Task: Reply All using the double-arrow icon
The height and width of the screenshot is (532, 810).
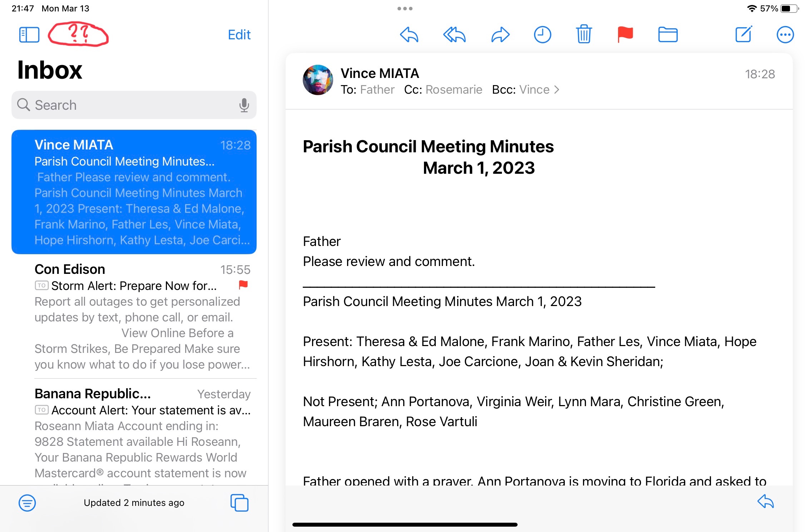Action: click(x=454, y=35)
